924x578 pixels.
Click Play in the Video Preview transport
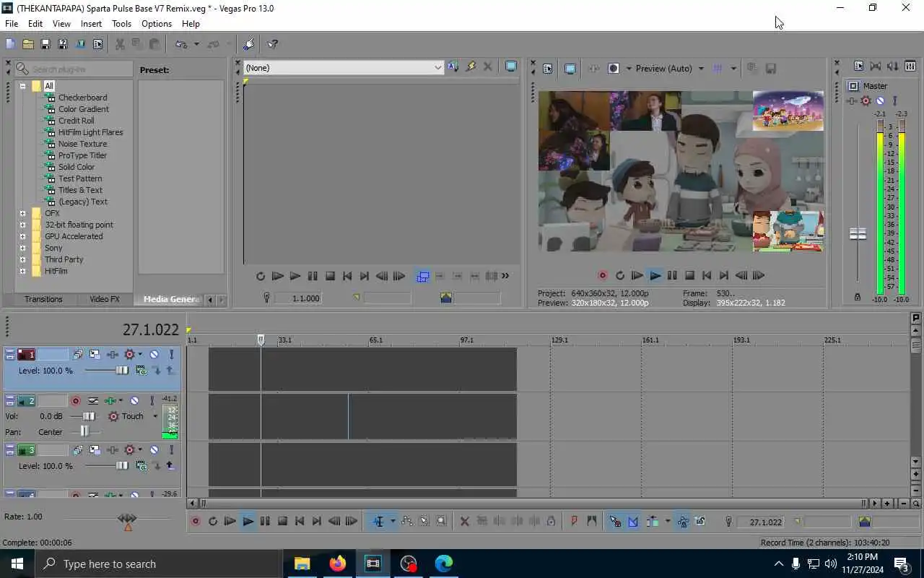tap(655, 275)
